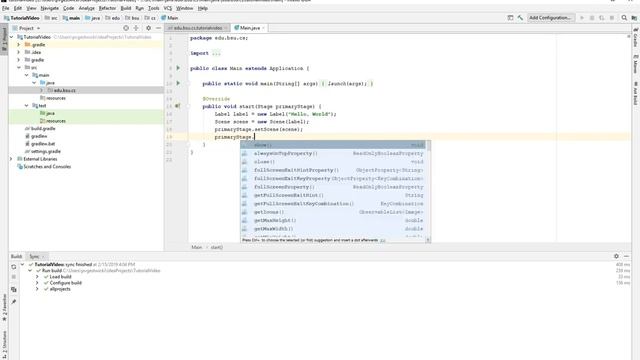Click the Toggle view icon in Build panel
Image resolution: width=640 pixels, height=360 pixels.
pyautogui.click(x=14, y=289)
